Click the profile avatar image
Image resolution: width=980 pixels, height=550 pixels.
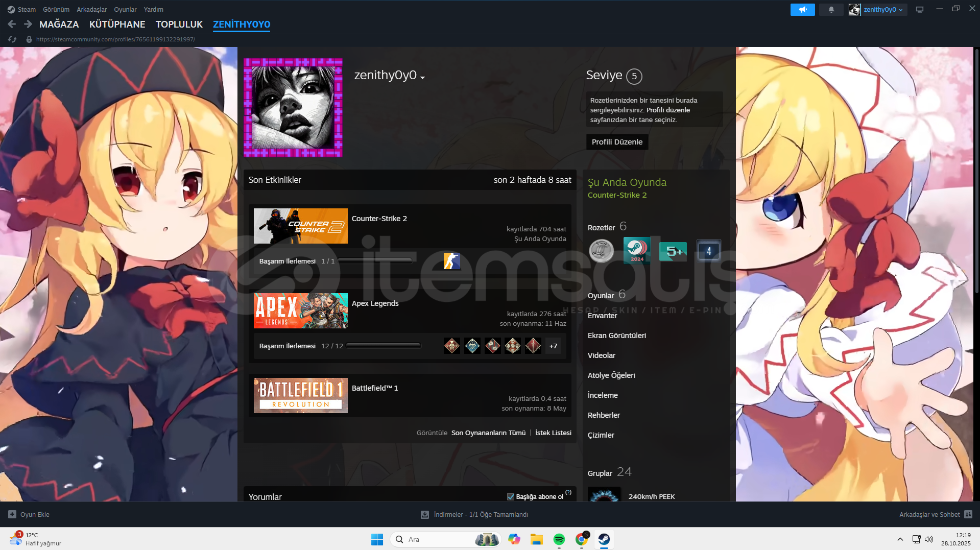(293, 107)
